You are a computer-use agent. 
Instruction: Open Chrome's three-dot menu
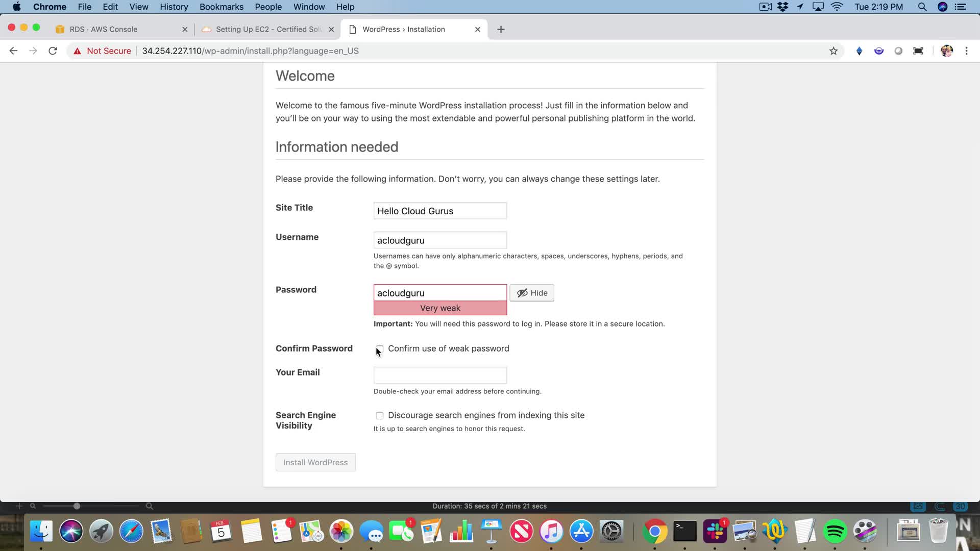[966, 51]
